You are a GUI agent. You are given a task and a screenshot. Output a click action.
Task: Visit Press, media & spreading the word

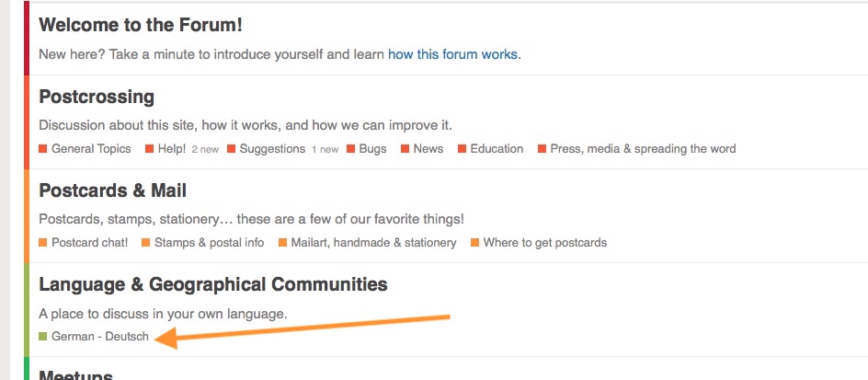click(643, 149)
